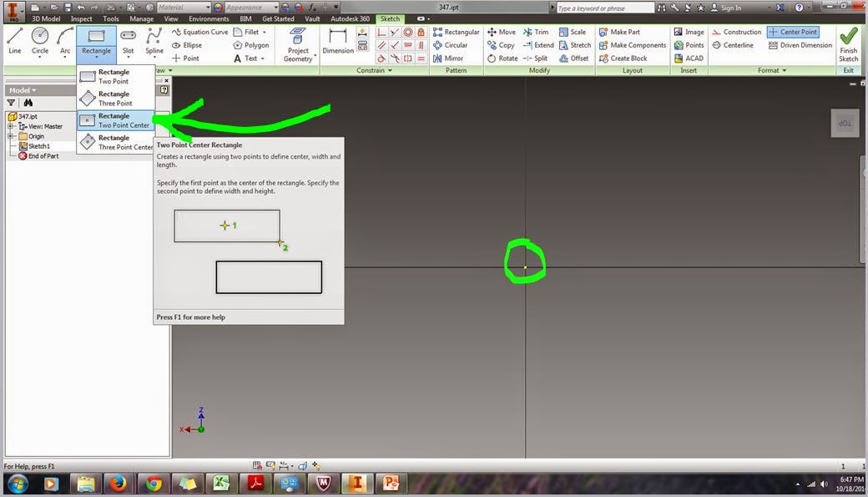
Task: Click the ACAD insert tool
Action: pyautogui.click(x=688, y=58)
